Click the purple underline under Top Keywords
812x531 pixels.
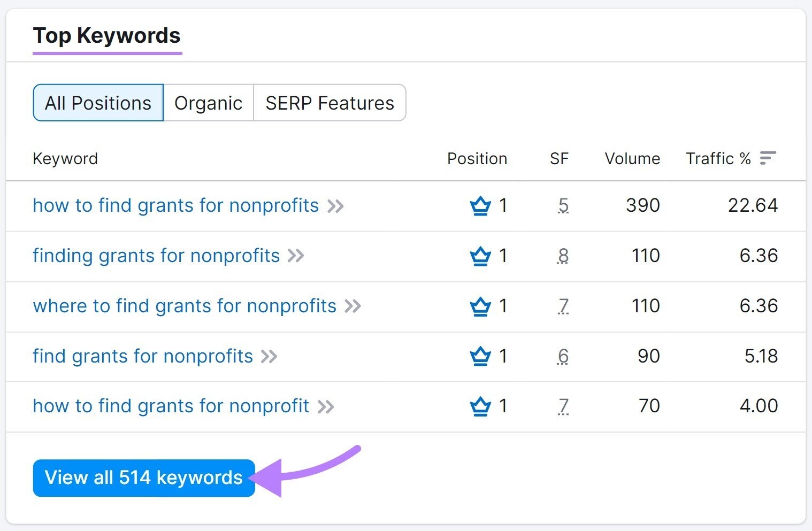coord(108,52)
